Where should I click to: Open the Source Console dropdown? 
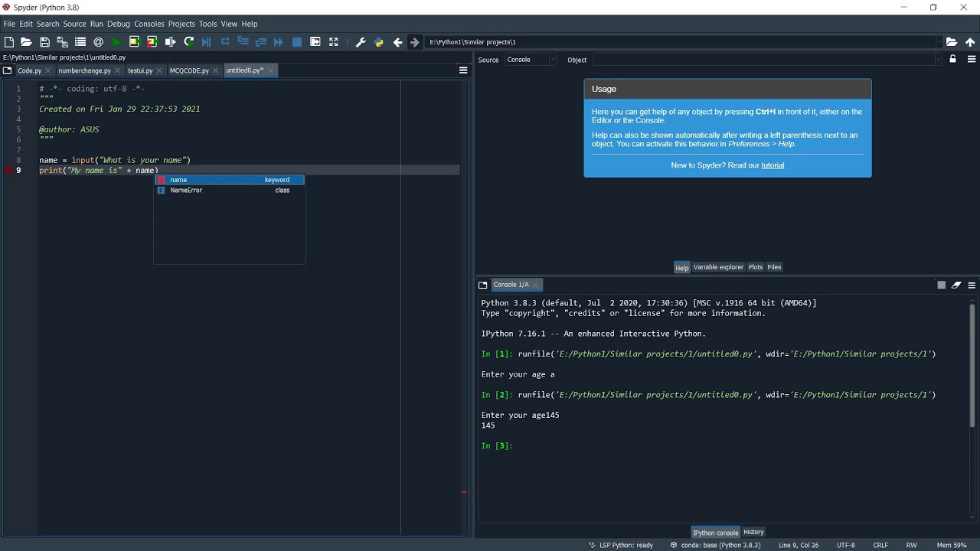(x=530, y=60)
